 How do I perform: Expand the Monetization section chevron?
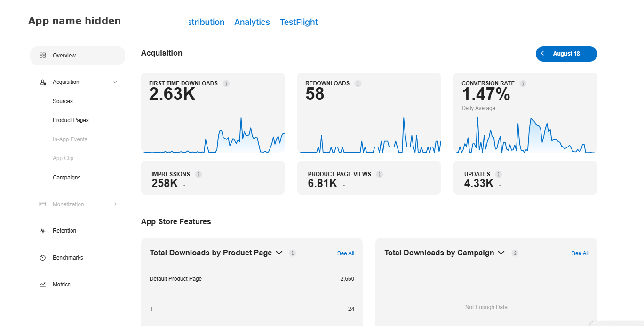115,204
